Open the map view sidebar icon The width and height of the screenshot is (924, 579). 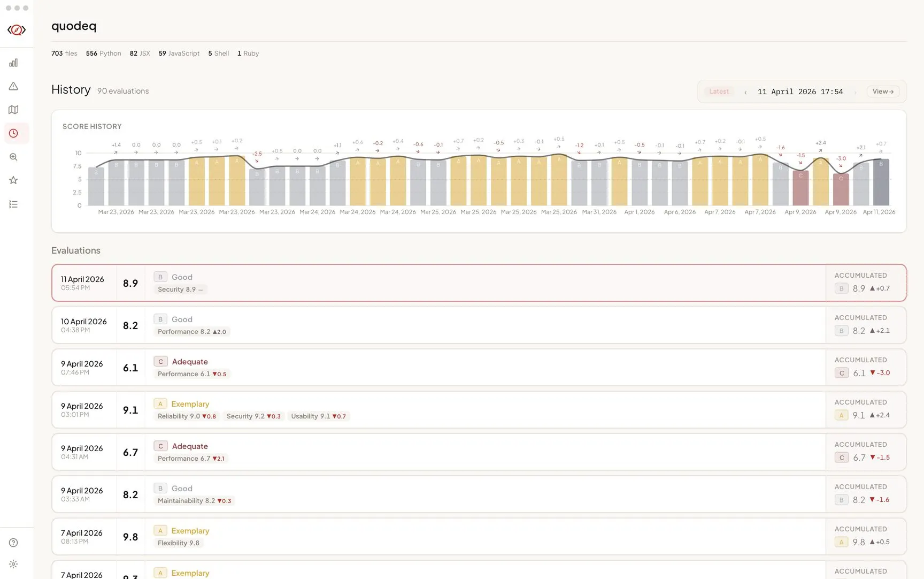(x=13, y=110)
